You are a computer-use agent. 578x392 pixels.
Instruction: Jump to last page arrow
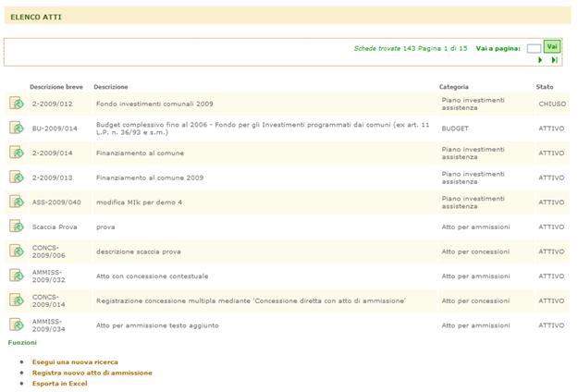[554, 60]
